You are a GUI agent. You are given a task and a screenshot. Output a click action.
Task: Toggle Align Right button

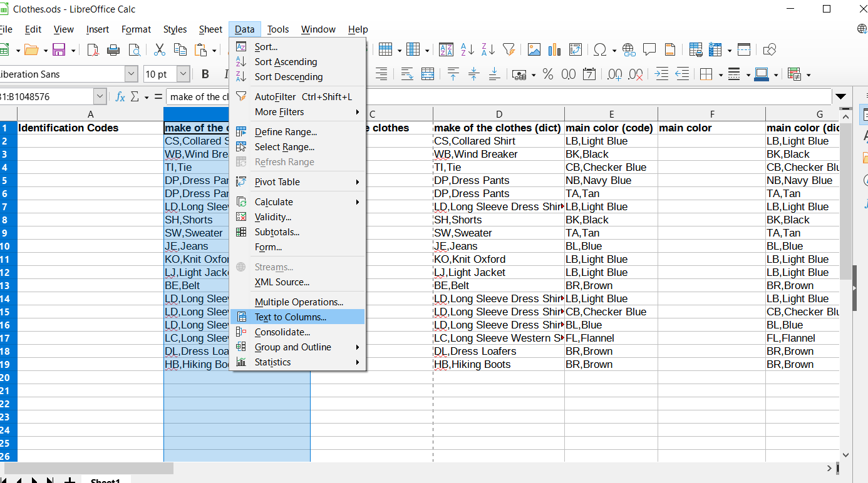pyautogui.click(x=381, y=74)
